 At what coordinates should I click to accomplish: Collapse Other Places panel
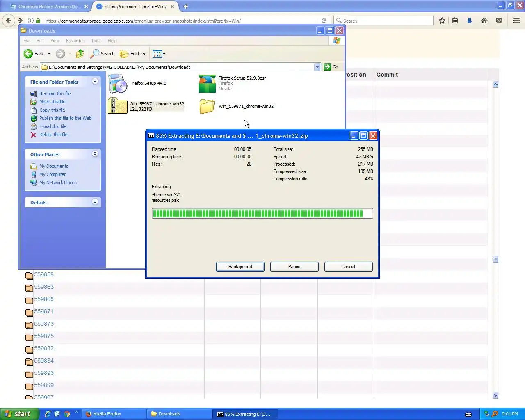tap(95, 154)
